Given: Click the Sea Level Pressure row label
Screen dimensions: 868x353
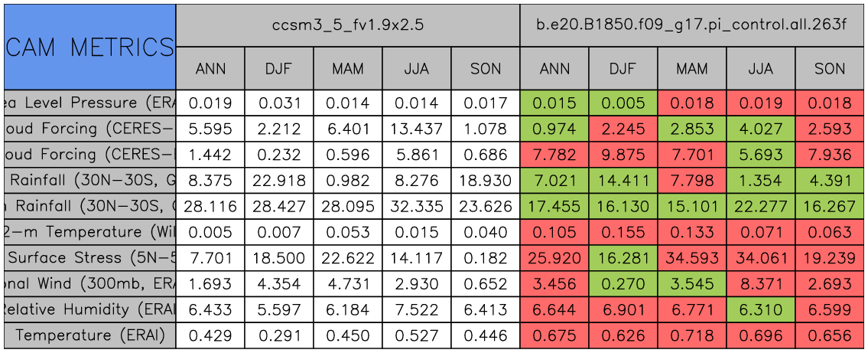Looking at the screenshot, I should (89, 103).
